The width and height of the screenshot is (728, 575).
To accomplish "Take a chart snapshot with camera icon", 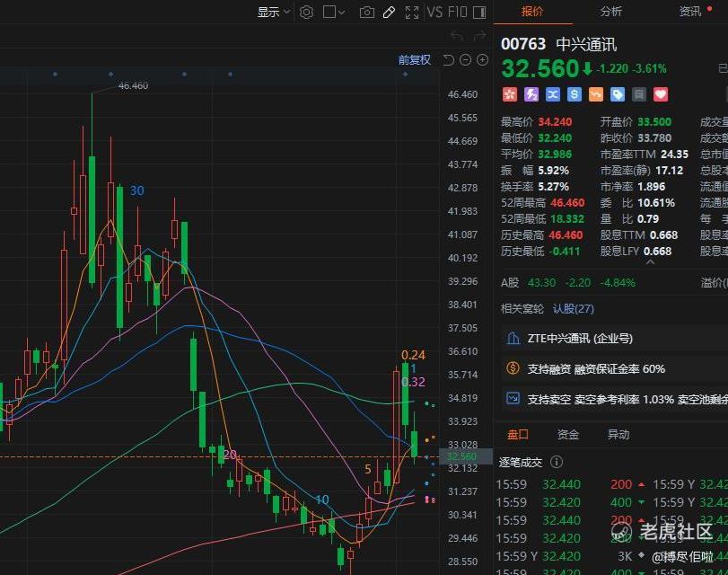I will coord(367,12).
